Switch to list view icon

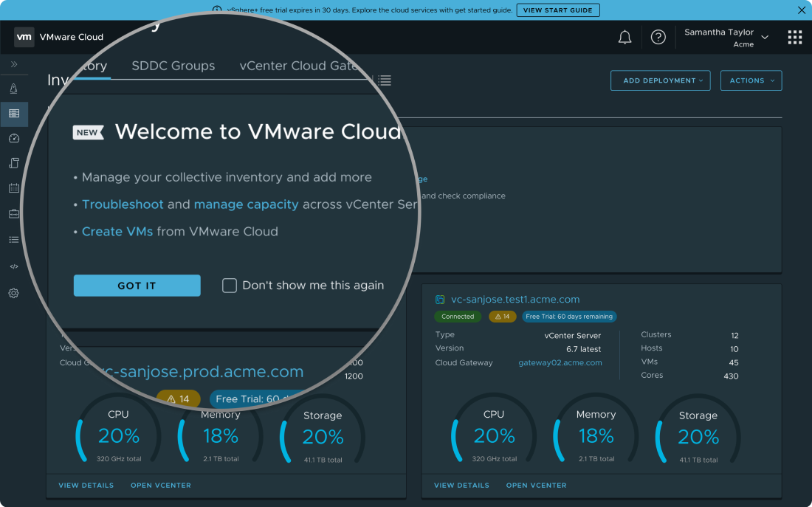[385, 80]
